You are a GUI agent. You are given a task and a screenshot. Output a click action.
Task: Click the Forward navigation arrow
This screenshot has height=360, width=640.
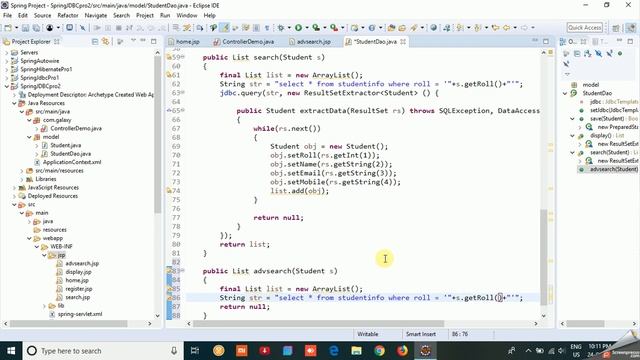pos(524,28)
